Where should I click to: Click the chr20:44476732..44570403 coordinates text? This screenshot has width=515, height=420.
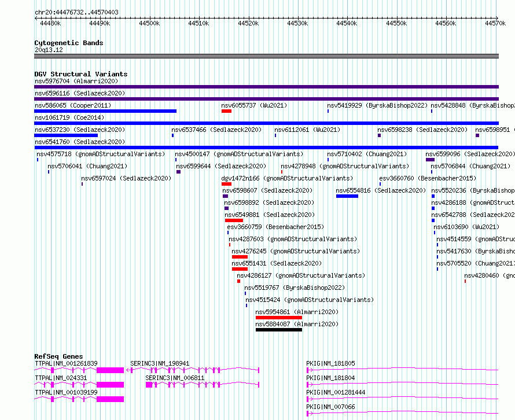(76, 12)
